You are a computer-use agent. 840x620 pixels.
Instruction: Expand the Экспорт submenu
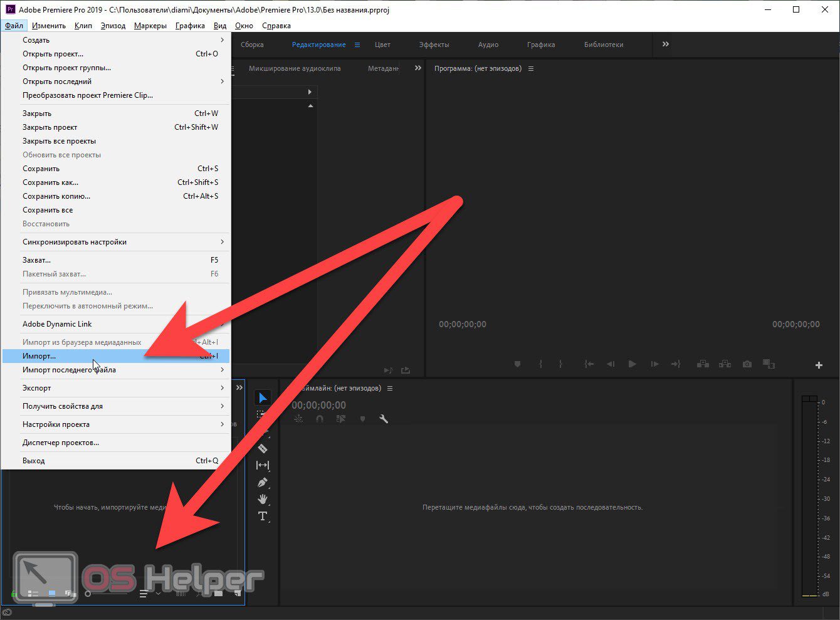(x=116, y=388)
